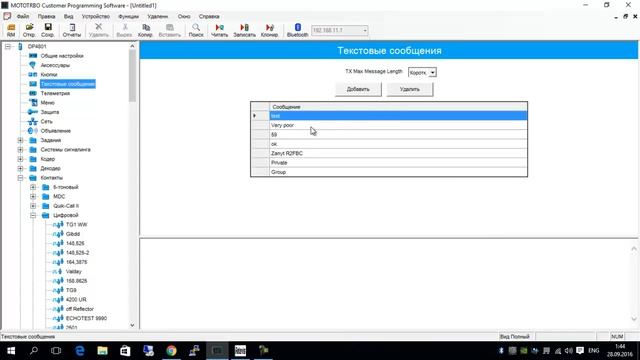
Task: Click the Поиск search icon
Action: pyautogui.click(x=196, y=30)
